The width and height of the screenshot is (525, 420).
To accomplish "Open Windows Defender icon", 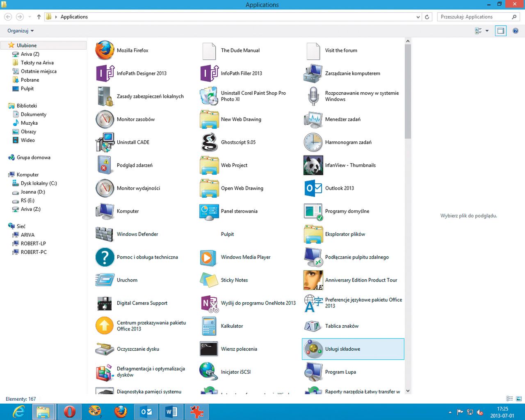I will [x=105, y=234].
